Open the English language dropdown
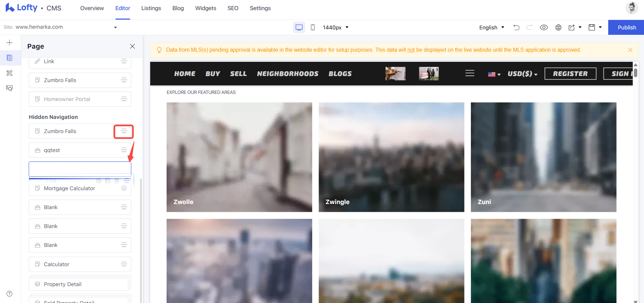This screenshot has width=644, height=303. 492,27
